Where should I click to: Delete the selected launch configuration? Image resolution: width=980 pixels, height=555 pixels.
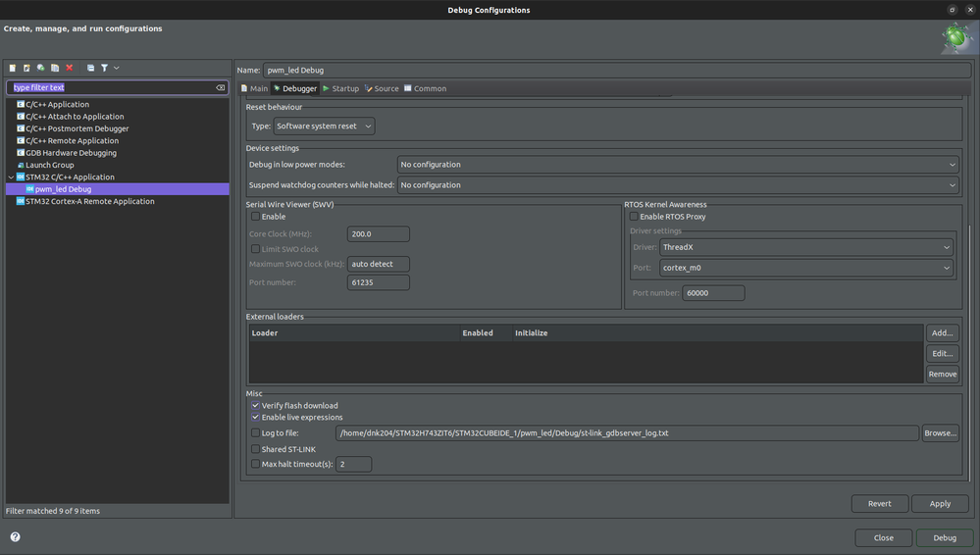click(x=70, y=68)
